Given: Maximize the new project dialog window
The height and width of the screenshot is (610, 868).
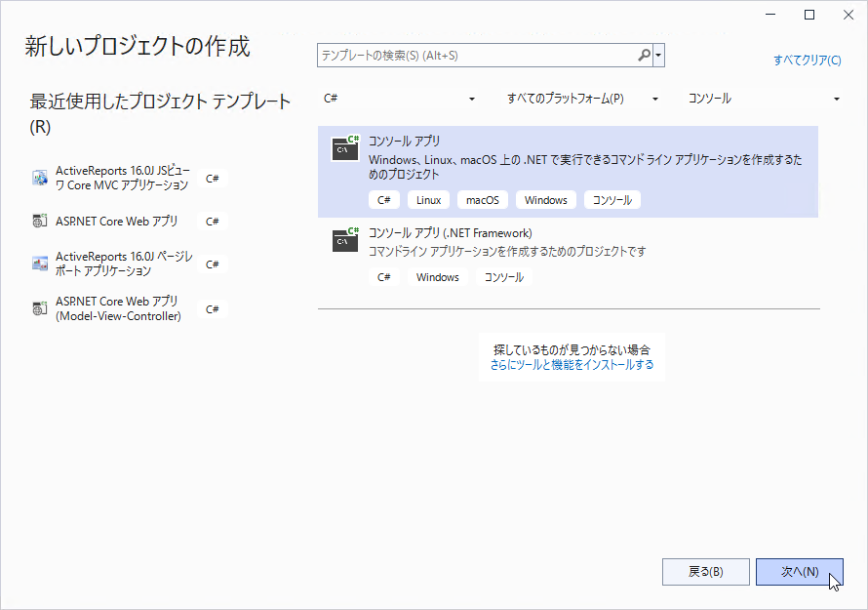Looking at the screenshot, I should pyautogui.click(x=809, y=15).
